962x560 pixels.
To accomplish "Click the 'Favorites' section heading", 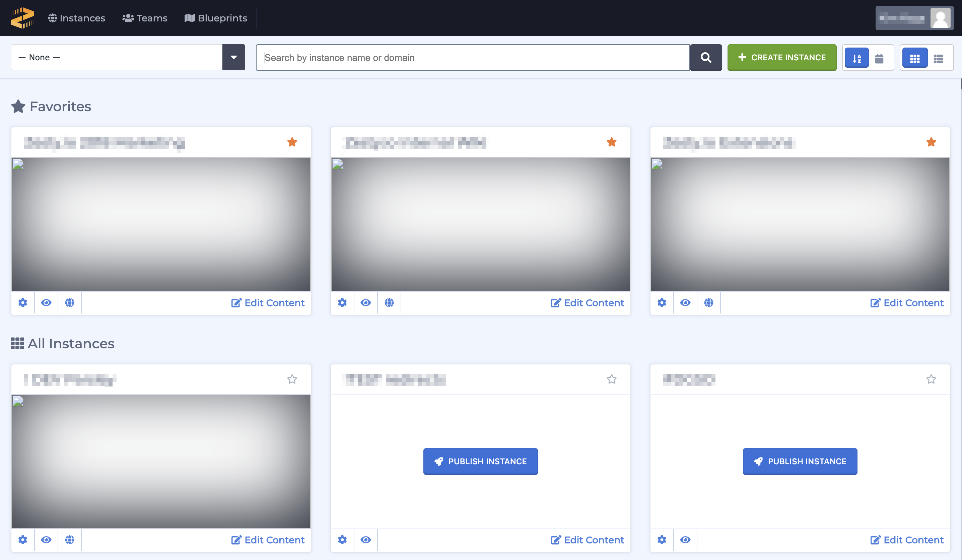I will 51,107.
